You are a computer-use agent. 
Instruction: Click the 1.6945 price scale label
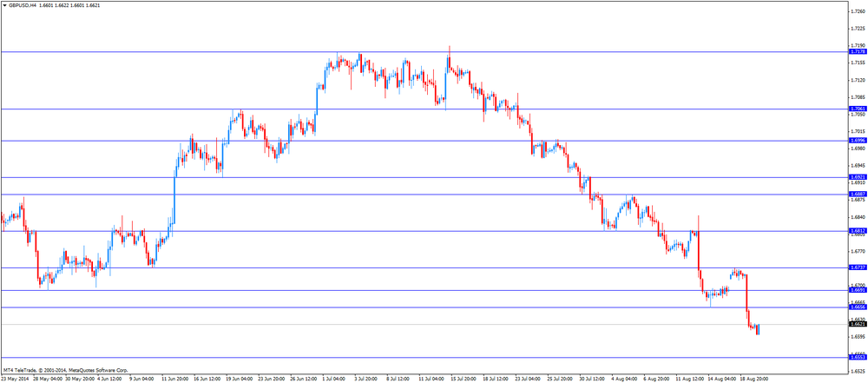point(858,166)
